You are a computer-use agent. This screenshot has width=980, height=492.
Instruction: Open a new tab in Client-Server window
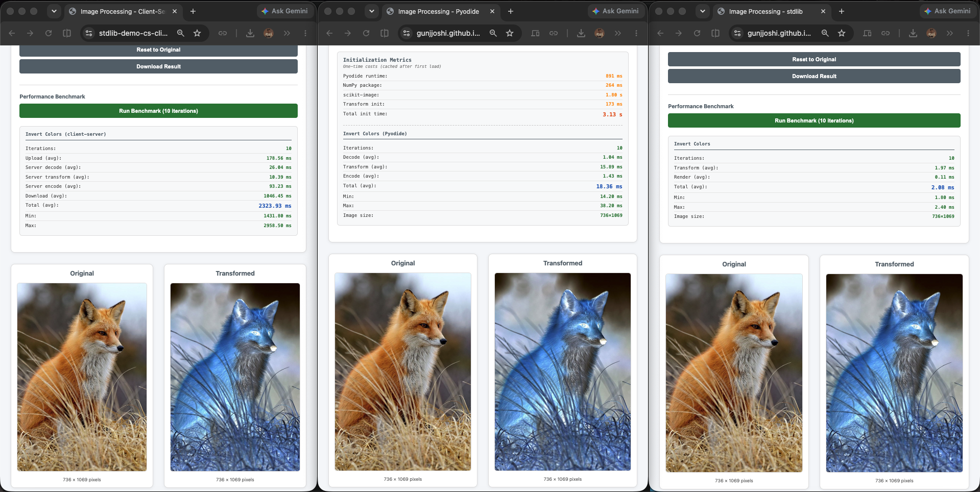(x=193, y=11)
